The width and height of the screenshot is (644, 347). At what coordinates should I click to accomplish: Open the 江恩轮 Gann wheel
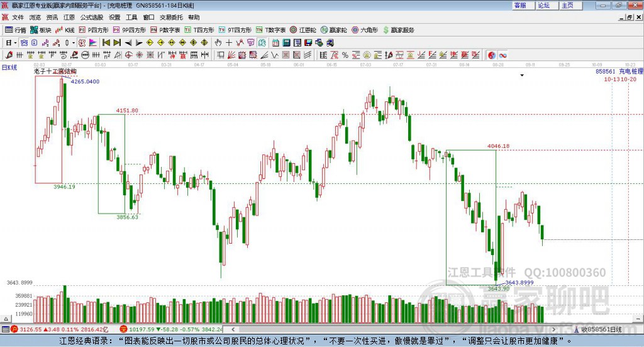[303, 30]
